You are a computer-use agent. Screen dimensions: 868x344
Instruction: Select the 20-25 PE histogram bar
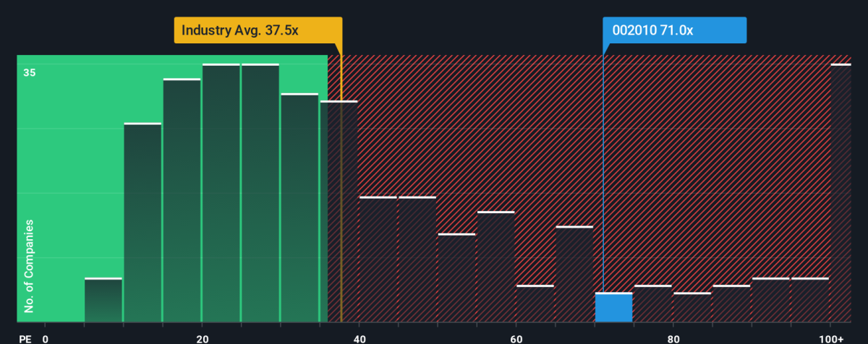(221, 193)
